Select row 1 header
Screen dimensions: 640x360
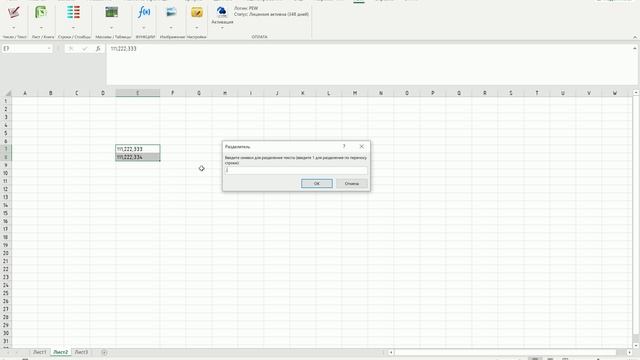coord(6,101)
